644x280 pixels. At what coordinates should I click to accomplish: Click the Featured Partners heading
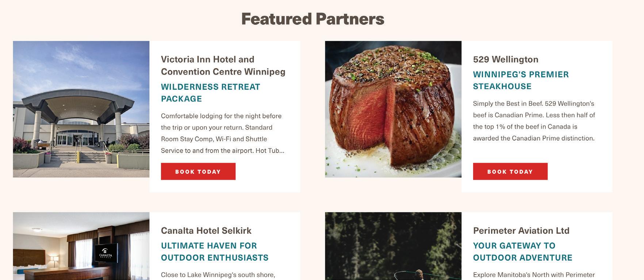[313, 19]
